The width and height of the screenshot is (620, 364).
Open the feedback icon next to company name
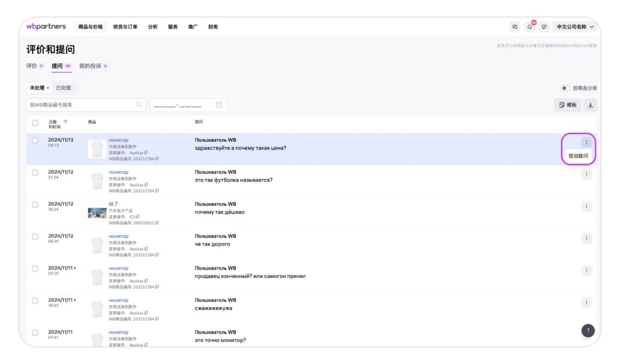click(x=544, y=27)
